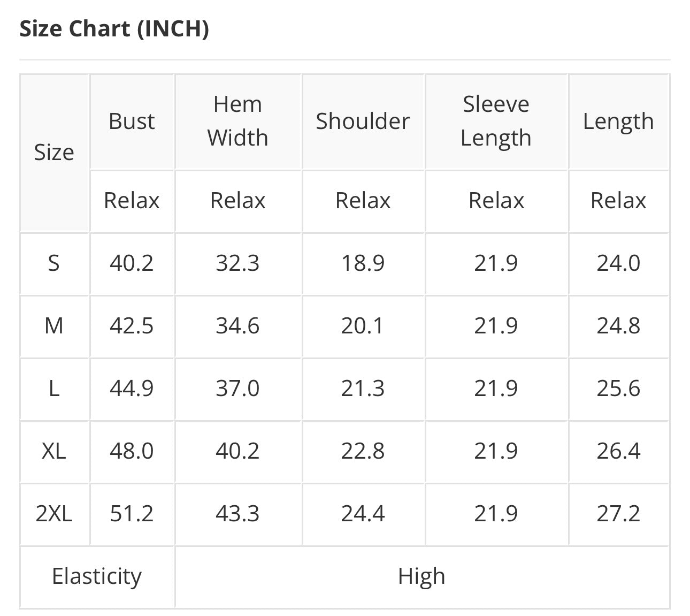The image size is (690, 616).
Task: Select the XL size row label
Action: [x=54, y=451]
